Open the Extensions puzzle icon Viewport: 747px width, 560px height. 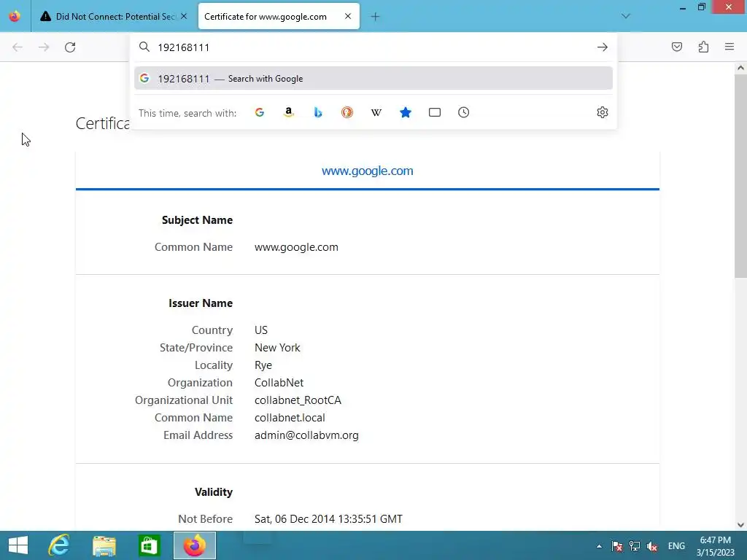[703, 47]
